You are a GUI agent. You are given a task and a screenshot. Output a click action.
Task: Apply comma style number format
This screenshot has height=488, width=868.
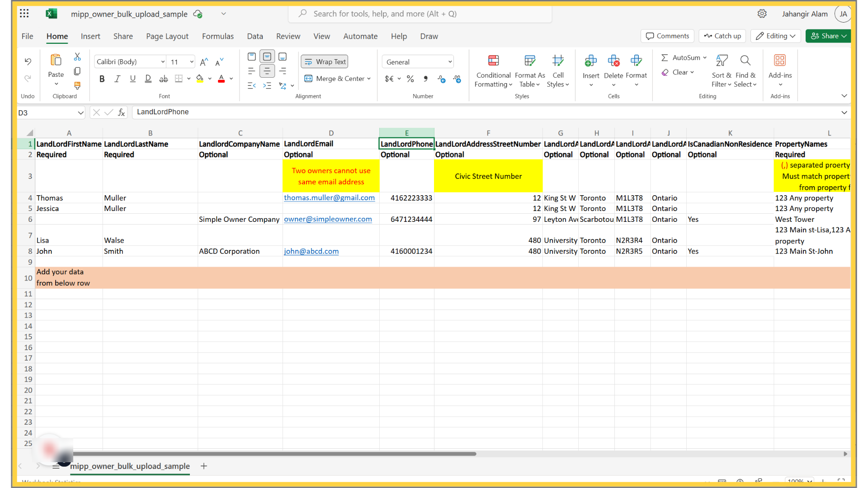(x=425, y=79)
